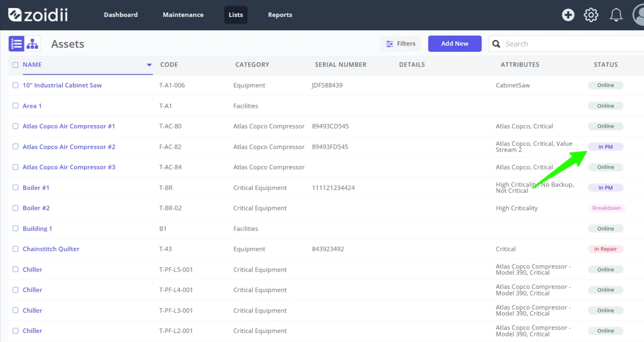The image size is (644, 342).
Task: Open settings gear icon
Action: pyautogui.click(x=591, y=15)
